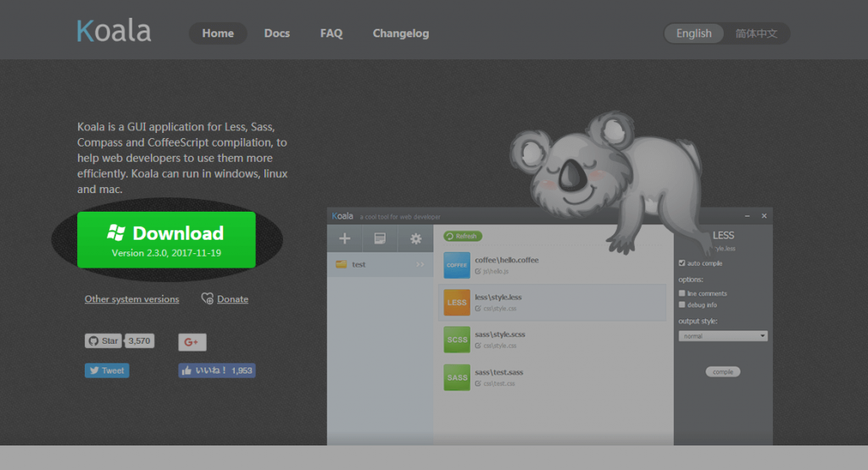Open the log panel icon
868x470 pixels.
(380, 238)
